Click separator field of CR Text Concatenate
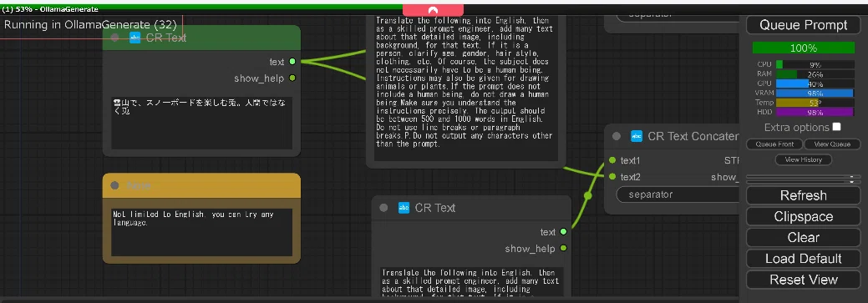The width and height of the screenshot is (868, 303). tap(678, 194)
